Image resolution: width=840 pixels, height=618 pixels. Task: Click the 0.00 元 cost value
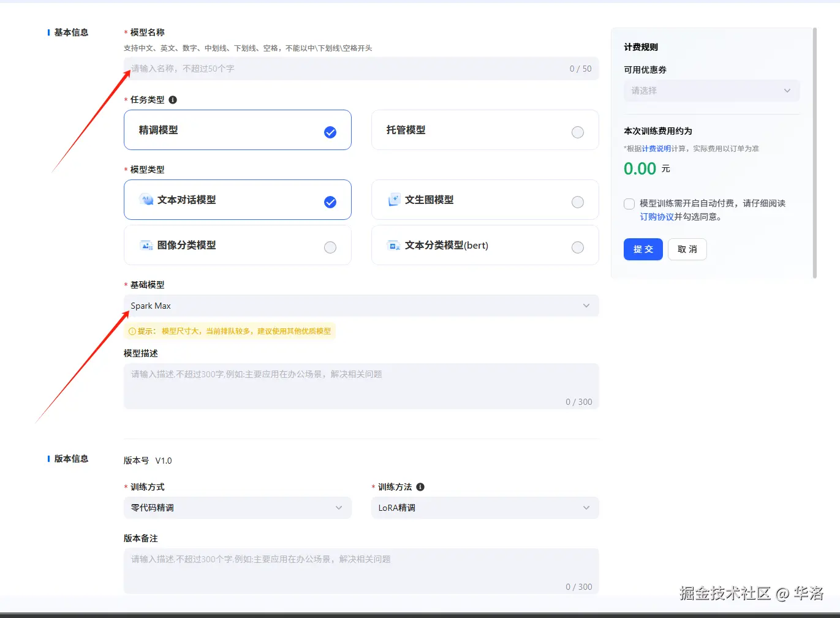point(647,168)
